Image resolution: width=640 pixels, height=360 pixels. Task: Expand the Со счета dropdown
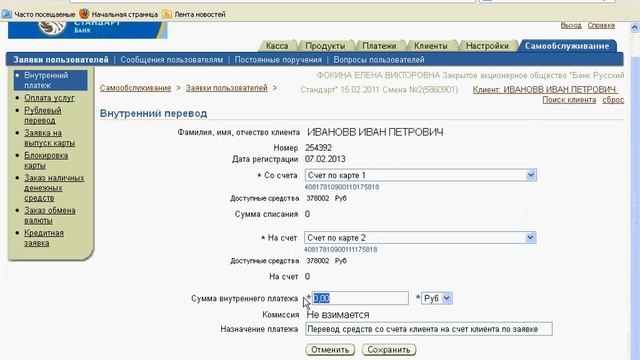tap(420, 175)
